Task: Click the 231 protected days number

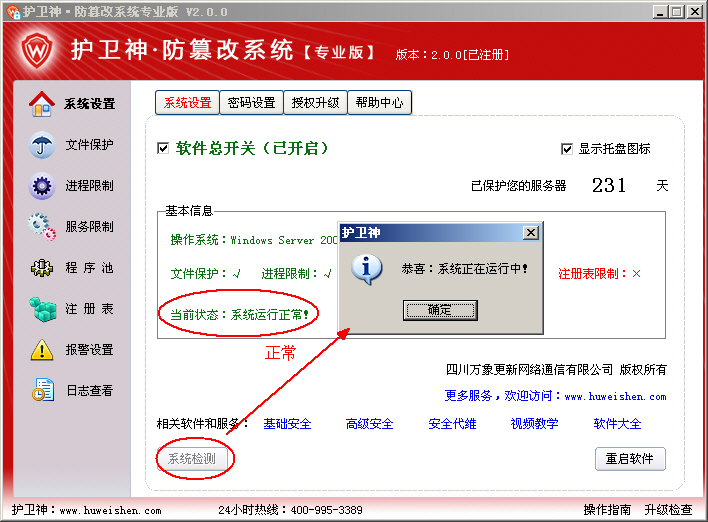Action: 609,185
